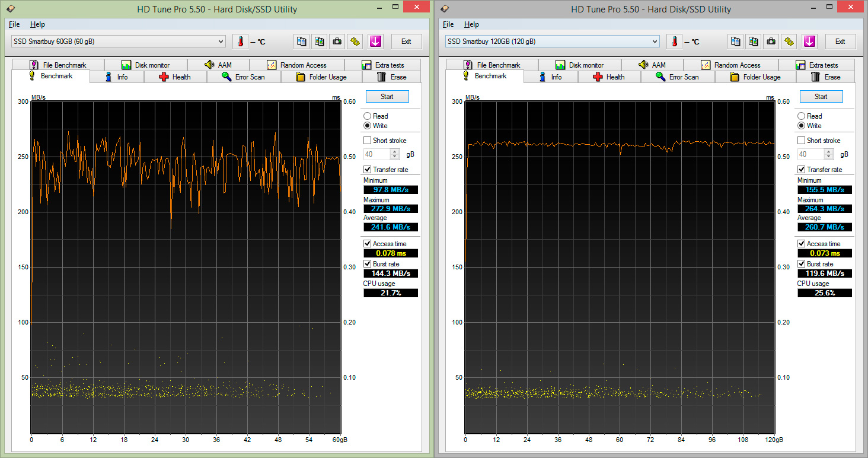This screenshot has height=458, width=868.
Task: Disable the Access time checkbox in the 120GB window
Action: (802, 244)
